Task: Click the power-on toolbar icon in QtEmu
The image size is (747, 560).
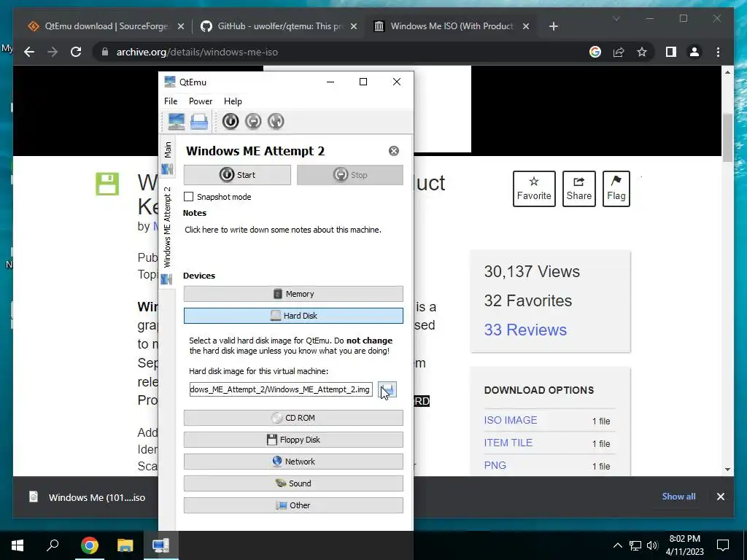Action: click(230, 122)
